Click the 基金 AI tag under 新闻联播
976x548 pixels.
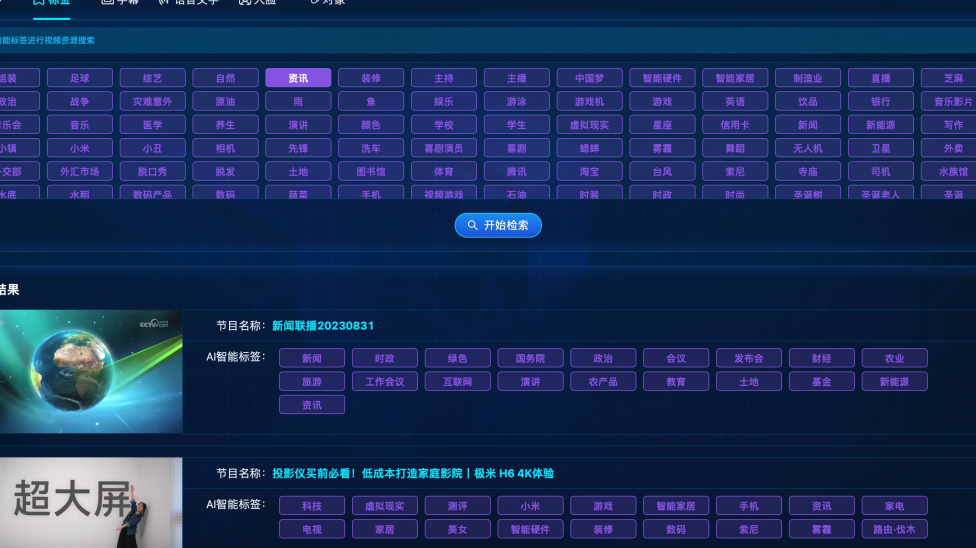click(x=822, y=381)
